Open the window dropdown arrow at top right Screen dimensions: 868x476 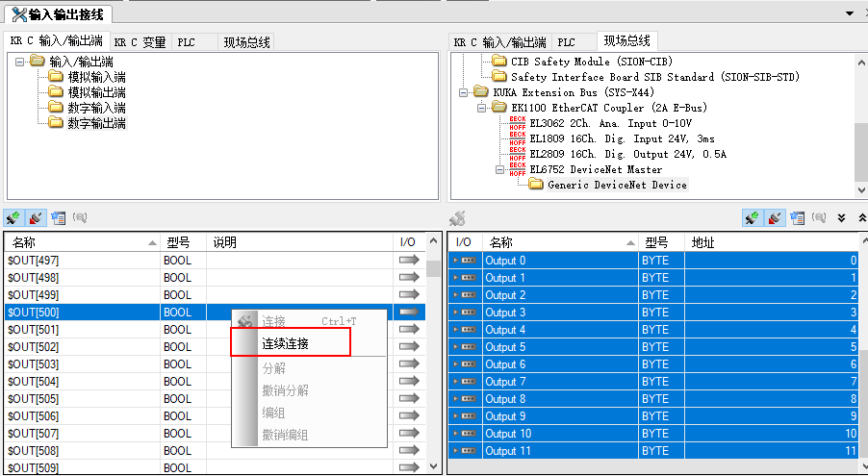coord(850,13)
